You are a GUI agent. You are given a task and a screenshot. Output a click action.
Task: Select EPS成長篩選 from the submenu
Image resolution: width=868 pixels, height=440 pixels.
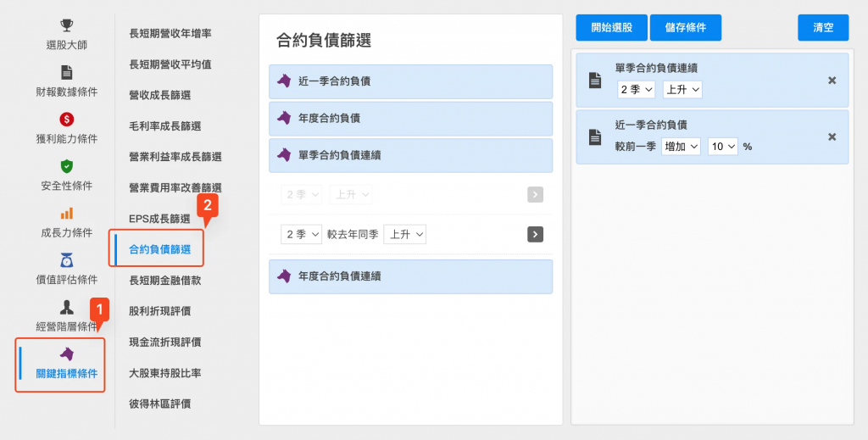coord(159,219)
